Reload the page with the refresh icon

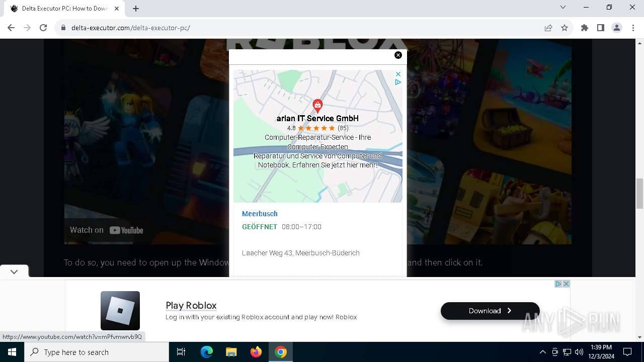point(43,28)
